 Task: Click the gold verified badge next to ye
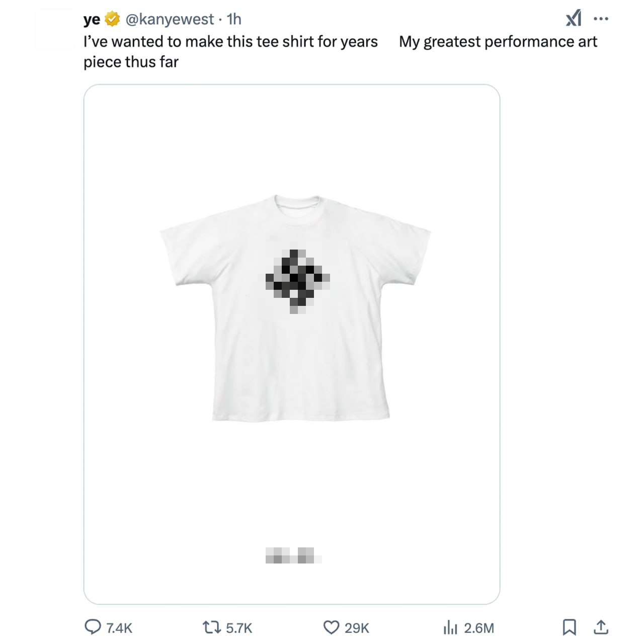(112, 19)
